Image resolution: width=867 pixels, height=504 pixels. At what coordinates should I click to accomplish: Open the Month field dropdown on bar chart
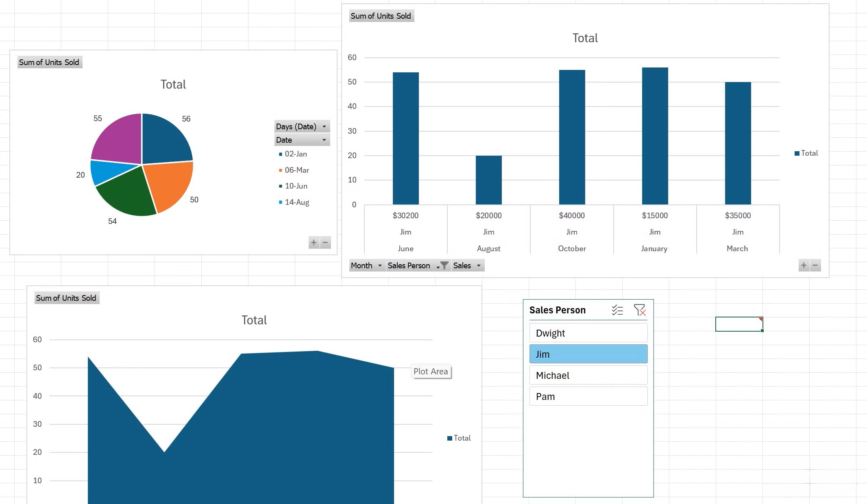[379, 265]
